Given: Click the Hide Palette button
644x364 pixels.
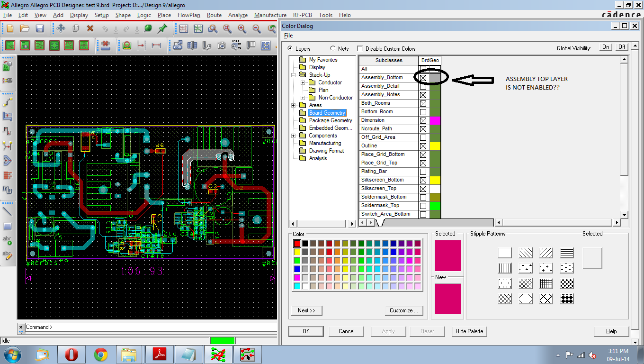Looking at the screenshot, I should coord(469,331).
